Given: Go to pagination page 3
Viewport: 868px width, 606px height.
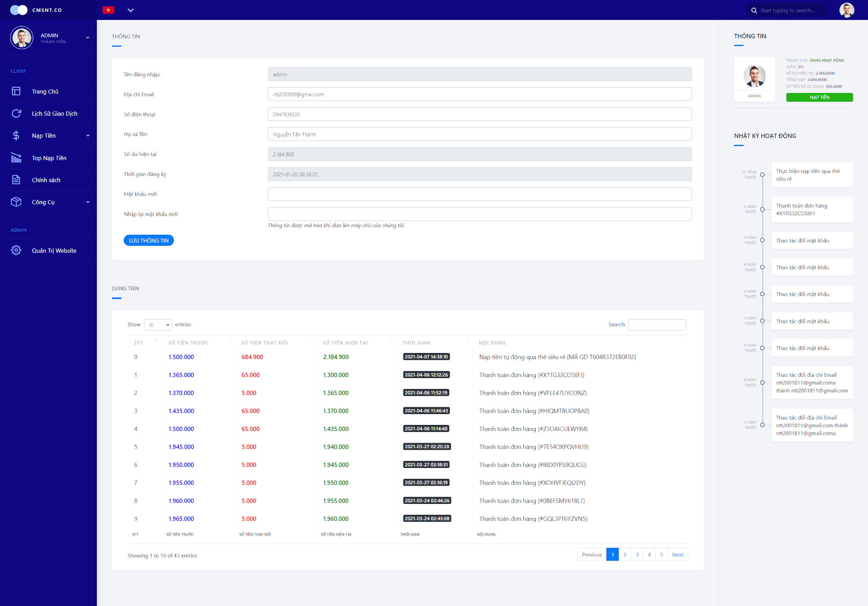Looking at the screenshot, I should point(637,554).
